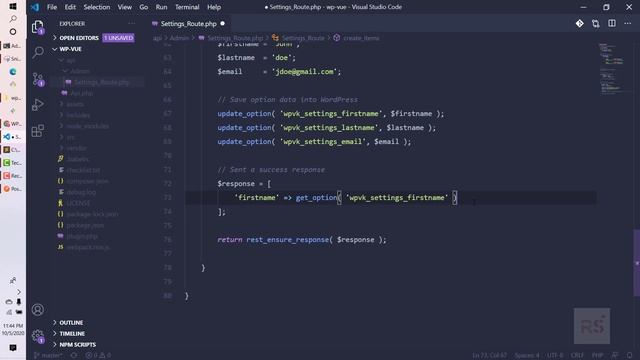Image resolution: width=640 pixels, height=360 pixels.
Task: Collapse the WP-VUE folder section
Action: 98,49
